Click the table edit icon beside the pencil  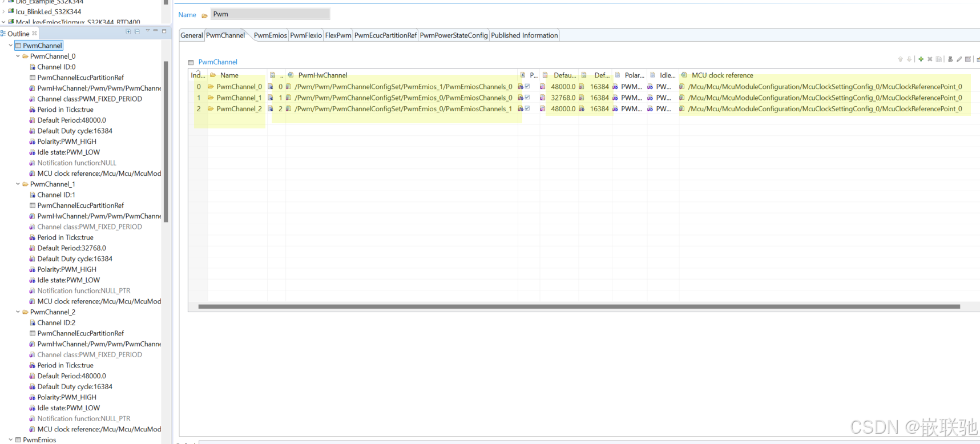[x=968, y=59]
